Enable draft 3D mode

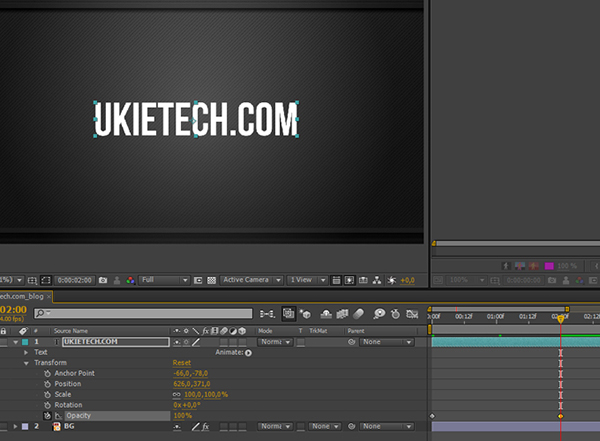(x=305, y=314)
